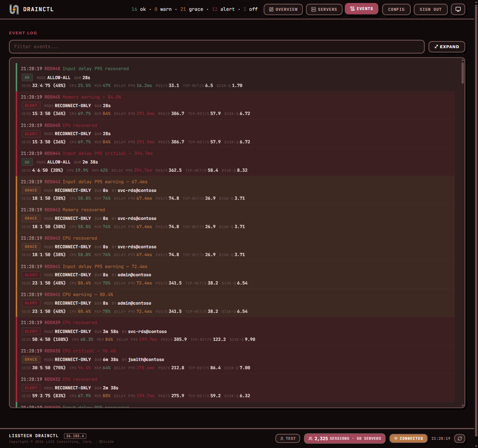This screenshot has height=448, width=478.
Task: Click the DrainCtl logo icon
Action: click(14, 9)
